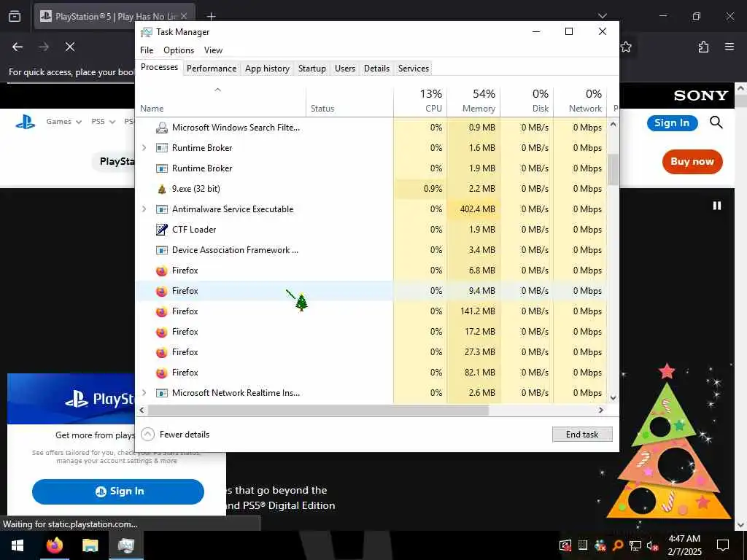Switch to the Startup tab
747x560 pixels.
click(x=312, y=69)
